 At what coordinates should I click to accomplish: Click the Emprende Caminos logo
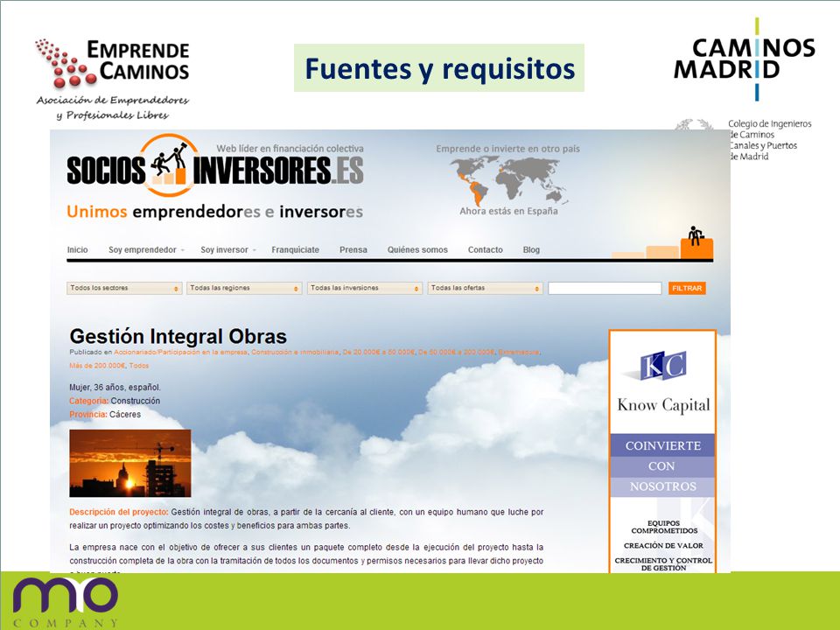tap(113, 78)
